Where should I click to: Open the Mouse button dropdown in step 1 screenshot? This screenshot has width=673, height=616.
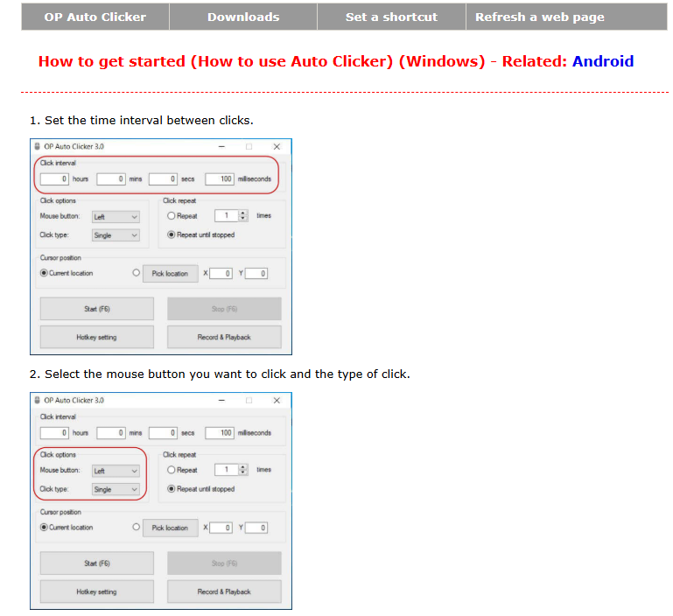[116, 217]
